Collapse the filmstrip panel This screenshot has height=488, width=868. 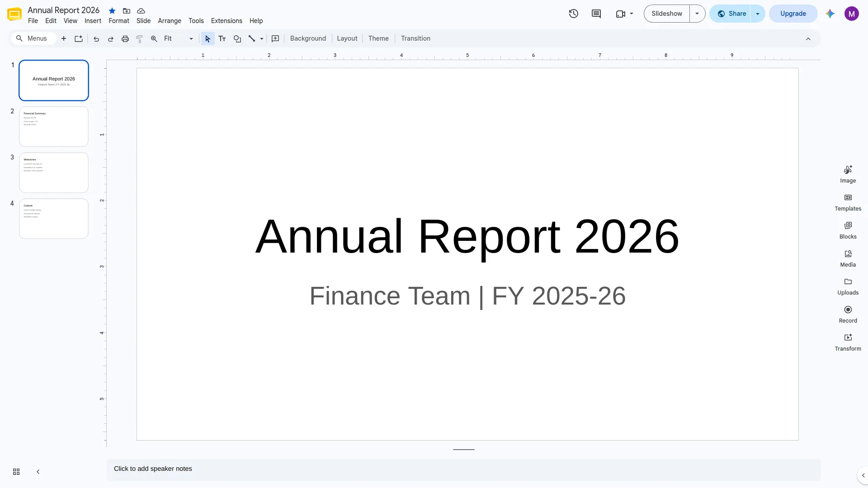(38, 472)
